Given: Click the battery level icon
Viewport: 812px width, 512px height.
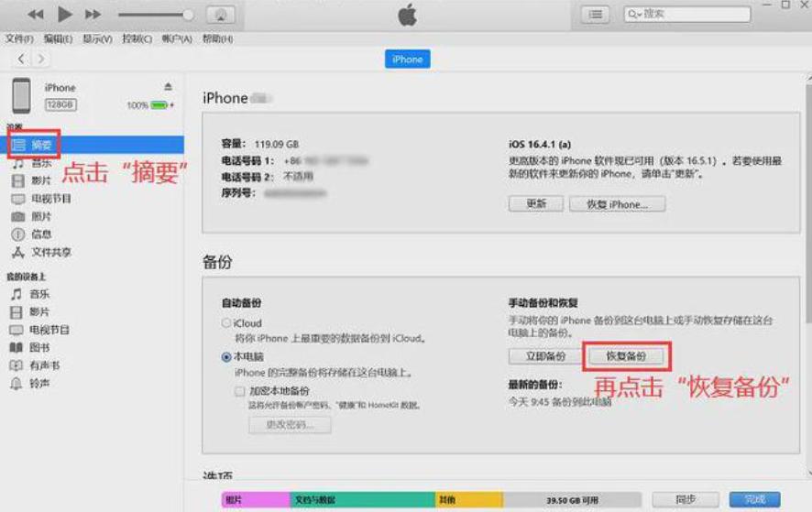Looking at the screenshot, I should coord(159,105).
